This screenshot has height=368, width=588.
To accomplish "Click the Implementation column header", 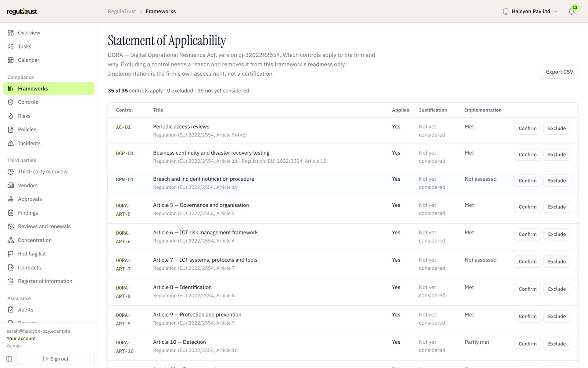I will pyautogui.click(x=483, y=110).
